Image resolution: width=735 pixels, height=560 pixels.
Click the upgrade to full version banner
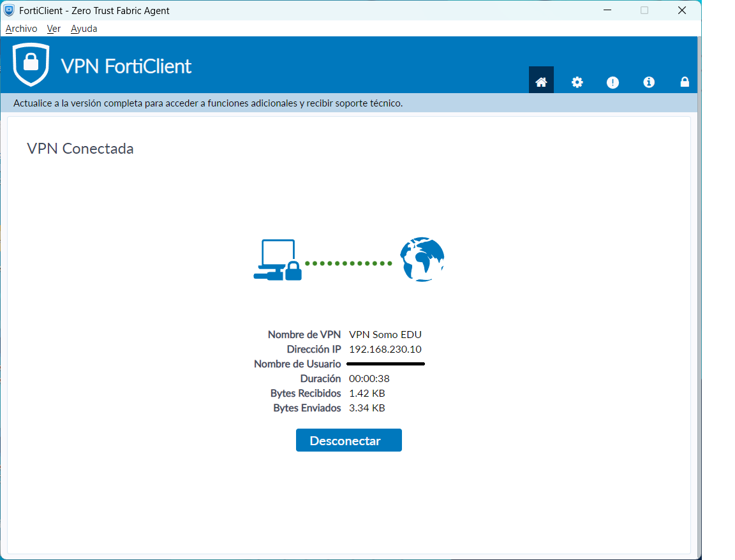(208, 103)
